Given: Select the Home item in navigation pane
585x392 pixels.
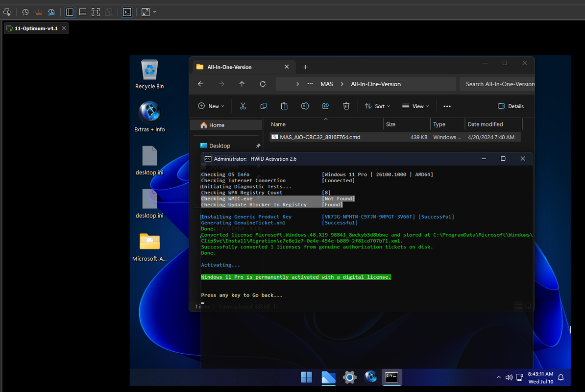Looking at the screenshot, I should pos(217,125).
